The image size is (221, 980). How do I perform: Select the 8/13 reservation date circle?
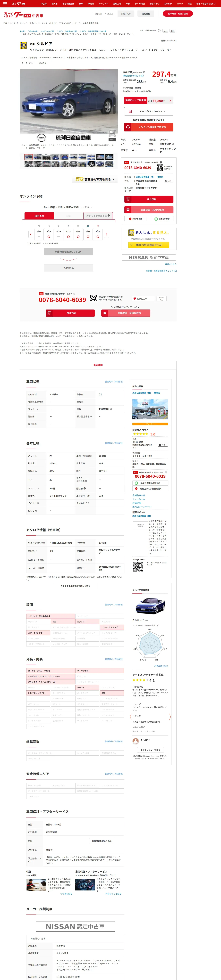pos(49,237)
